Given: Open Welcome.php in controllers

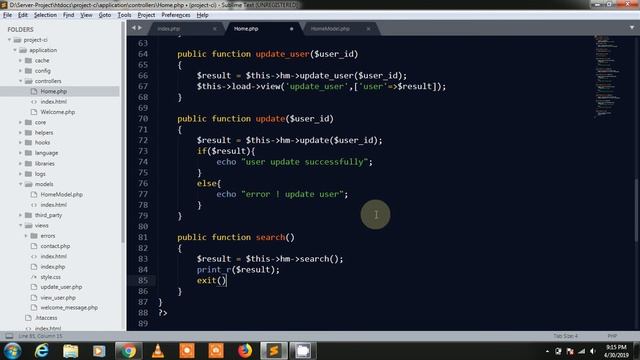Looking at the screenshot, I should pyautogui.click(x=58, y=112).
